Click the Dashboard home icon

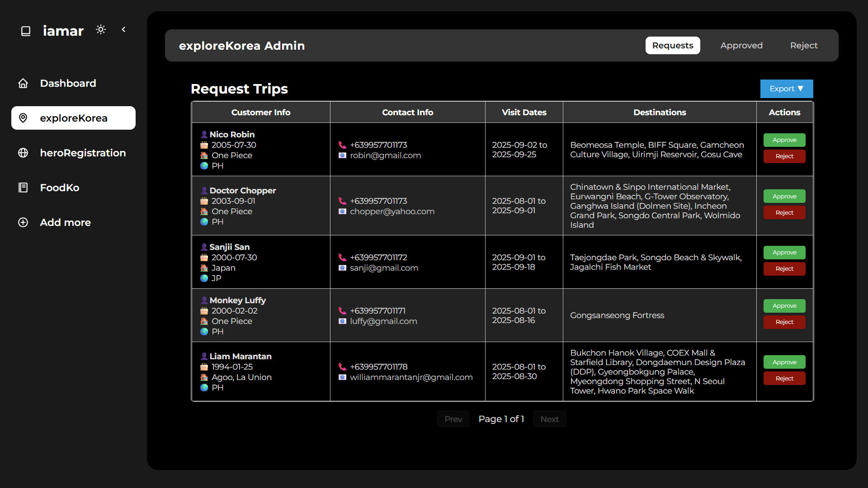[x=23, y=83]
